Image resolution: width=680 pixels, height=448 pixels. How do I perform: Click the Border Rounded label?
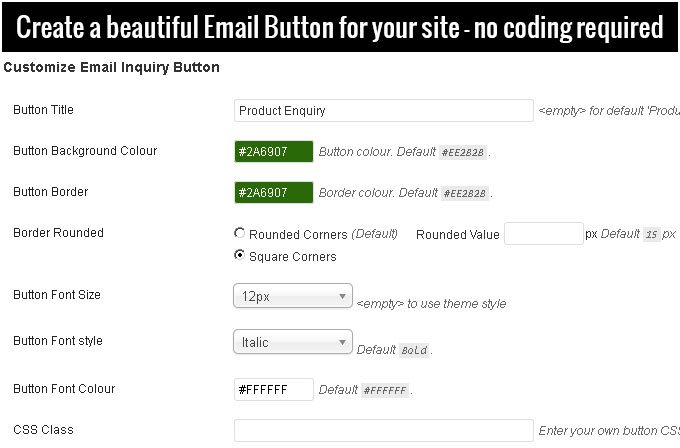click(59, 233)
